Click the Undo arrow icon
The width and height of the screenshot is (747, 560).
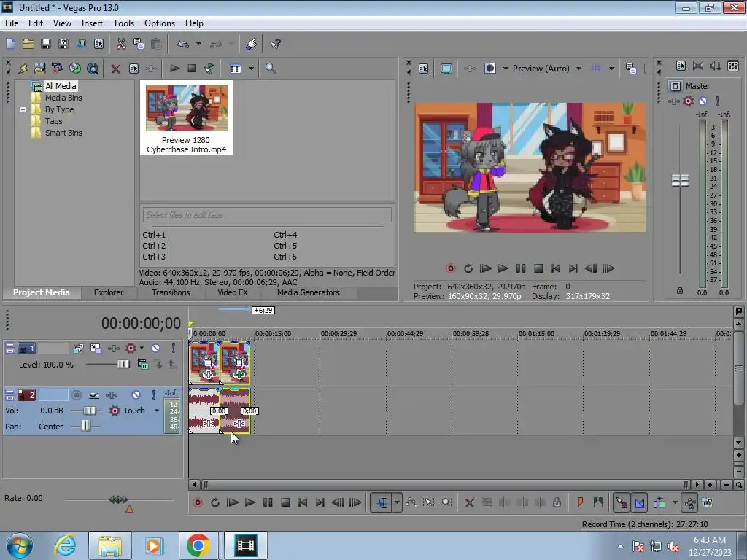[183, 44]
